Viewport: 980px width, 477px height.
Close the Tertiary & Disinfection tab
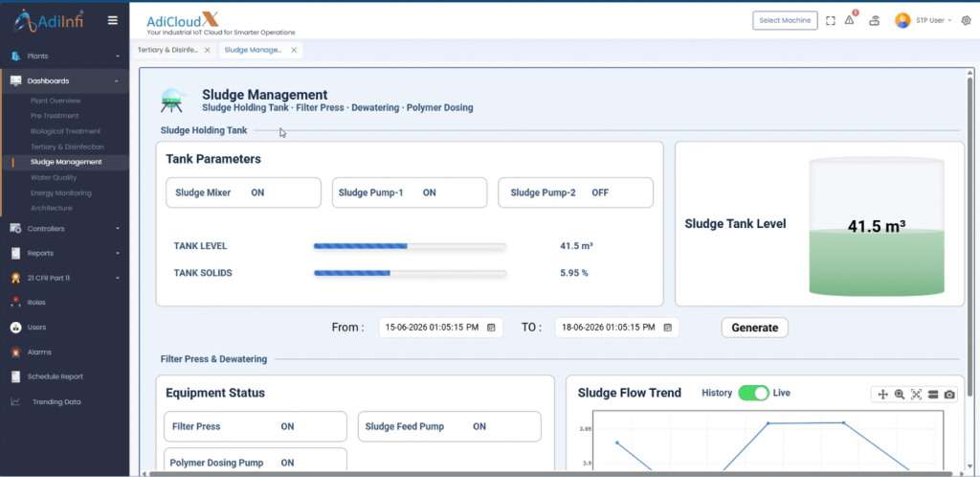click(x=207, y=50)
